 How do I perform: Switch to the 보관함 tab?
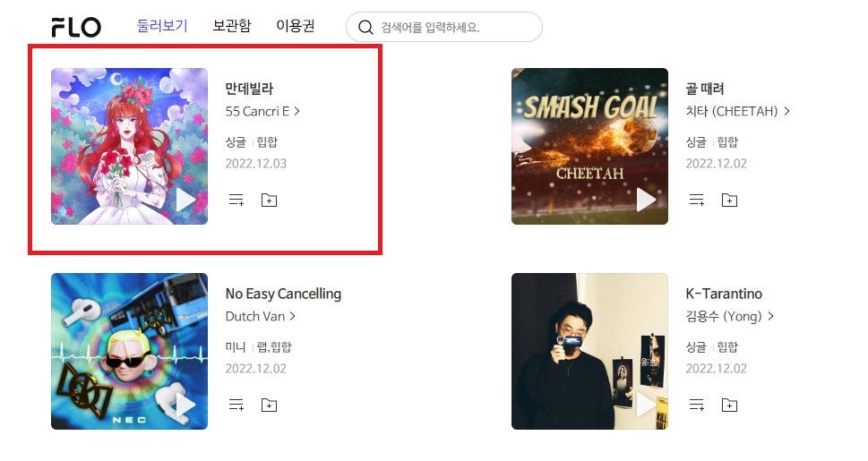[232, 26]
